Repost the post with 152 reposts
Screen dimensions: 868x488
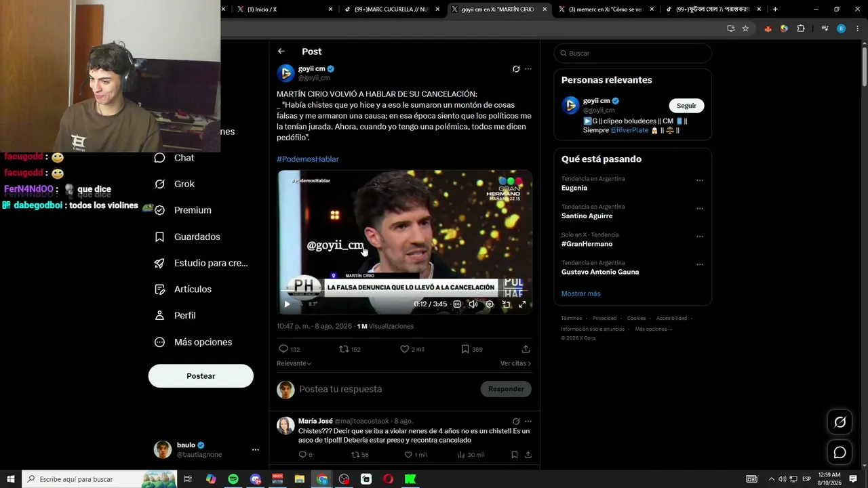(x=344, y=349)
